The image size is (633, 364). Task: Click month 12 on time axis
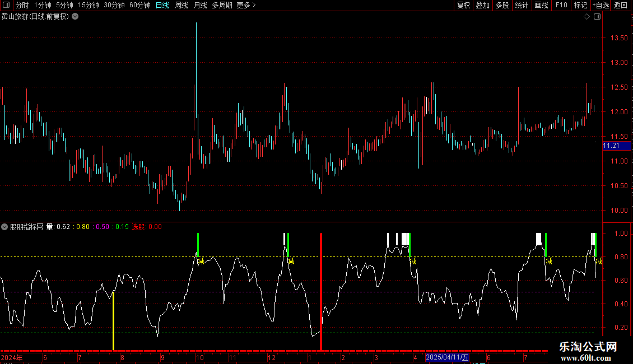point(272,357)
